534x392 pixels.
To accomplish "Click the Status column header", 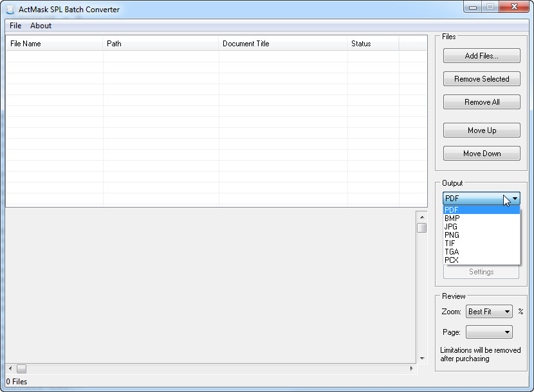I will coord(373,44).
